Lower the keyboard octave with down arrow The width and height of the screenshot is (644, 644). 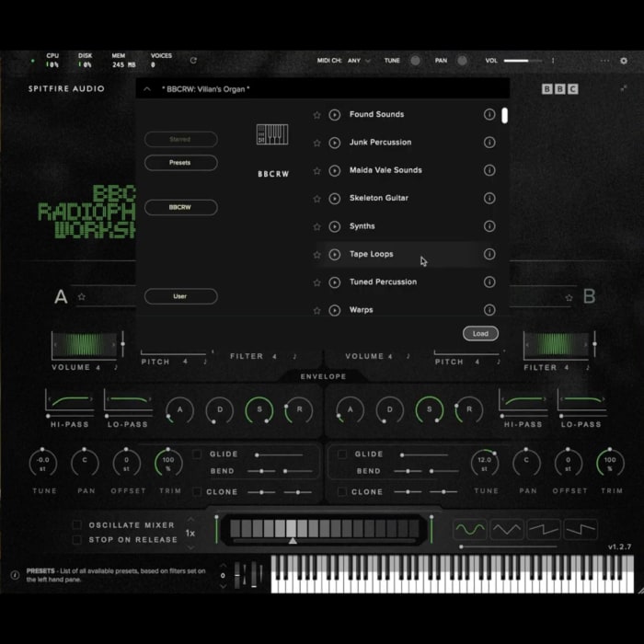pyautogui.click(x=223, y=586)
